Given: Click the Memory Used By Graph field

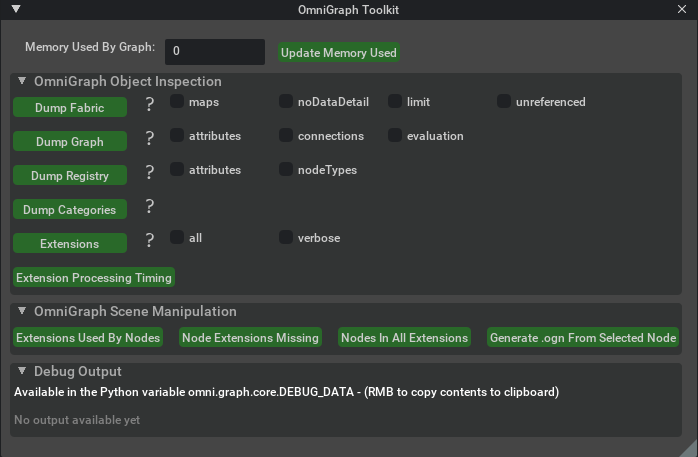Looking at the screenshot, I should 214,51.
